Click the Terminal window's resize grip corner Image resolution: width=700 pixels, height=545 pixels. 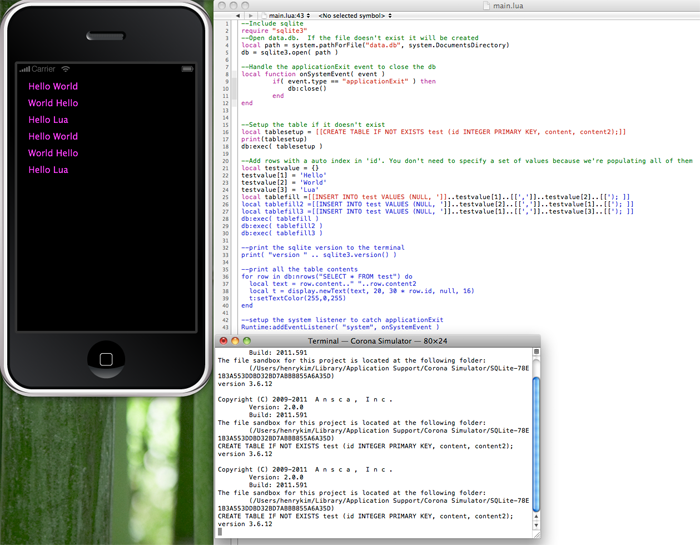536,534
